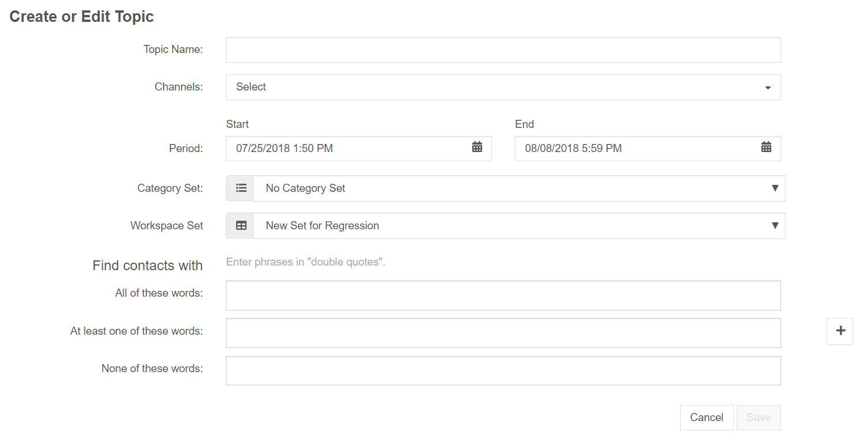Click the Workspace Set grid icon

[241, 226]
